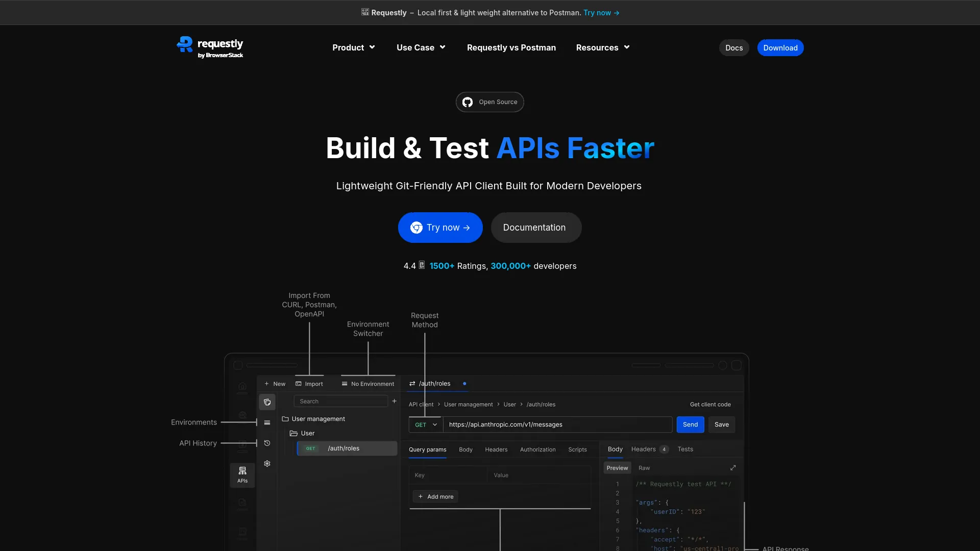Click the settings gear icon in the mockup sidebar
This screenshot has width=980, height=551.
267,463
